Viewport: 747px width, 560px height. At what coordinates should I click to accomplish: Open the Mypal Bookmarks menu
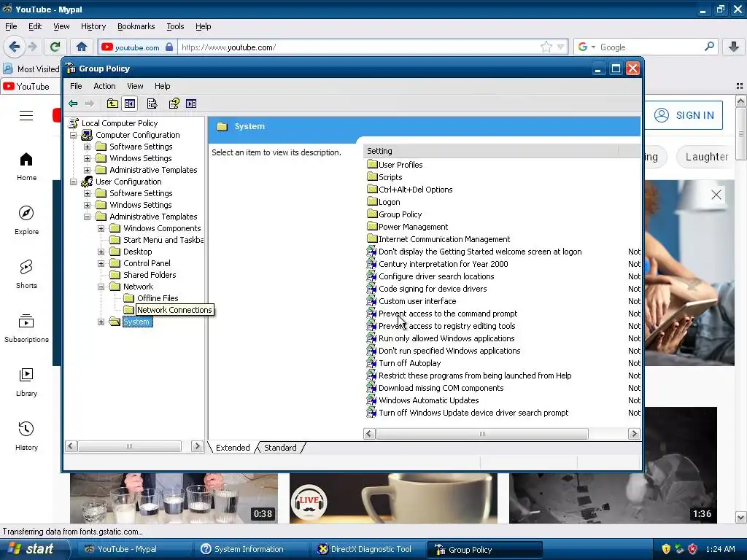[136, 27]
